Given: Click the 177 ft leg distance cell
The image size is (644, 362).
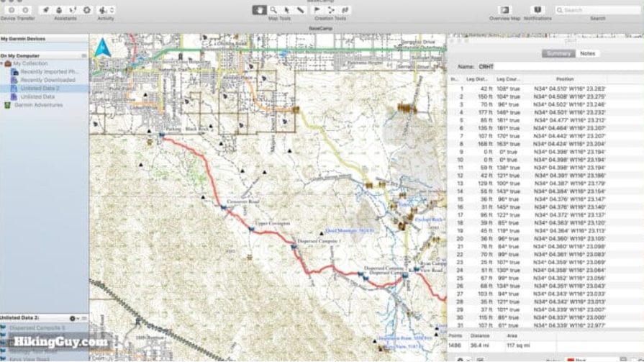Looking at the screenshot, I should point(486,112).
